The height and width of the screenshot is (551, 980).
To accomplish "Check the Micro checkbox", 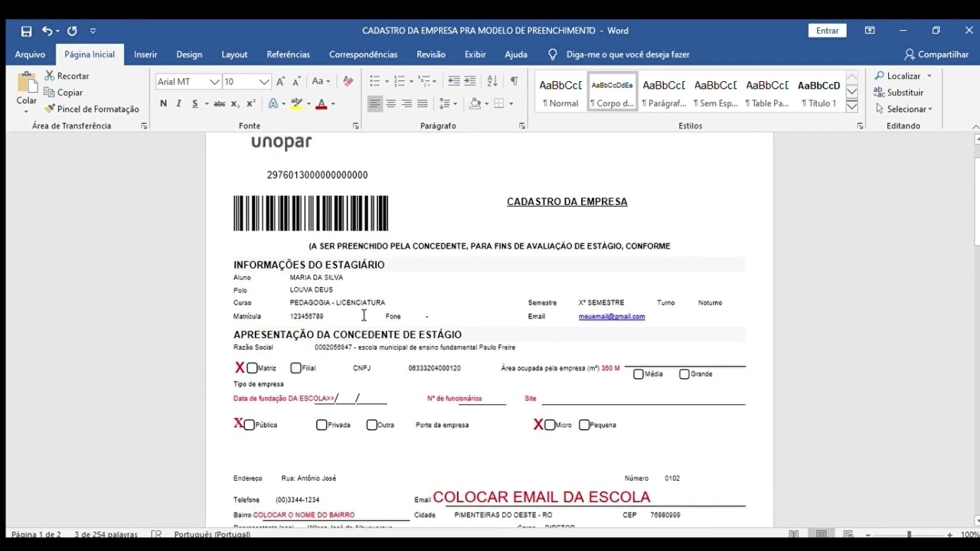I will coord(550,425).
